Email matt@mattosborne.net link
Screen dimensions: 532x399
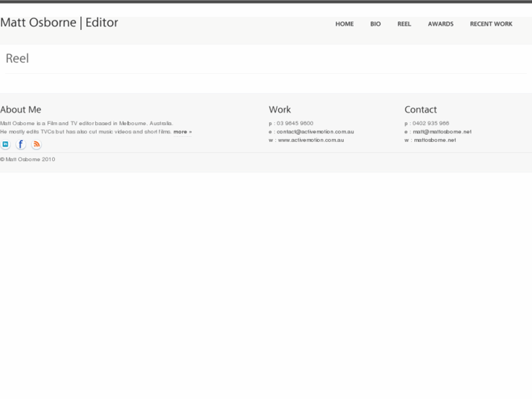pos(442,132)
